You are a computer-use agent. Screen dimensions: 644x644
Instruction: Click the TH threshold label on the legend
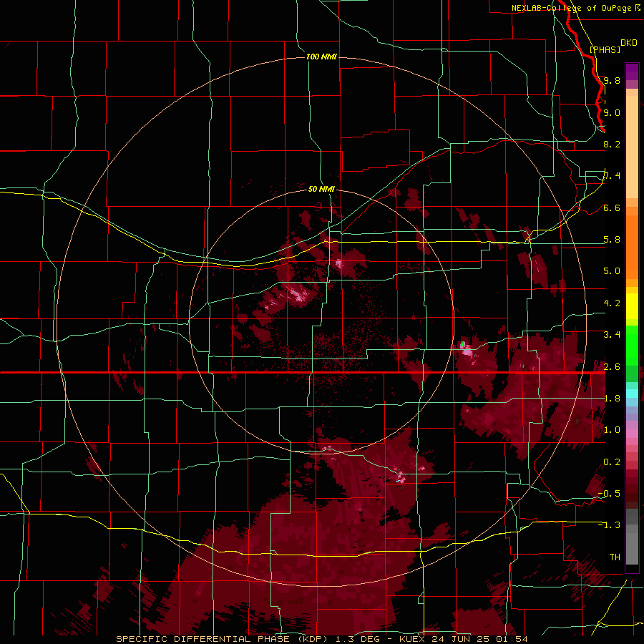(615, 557)
